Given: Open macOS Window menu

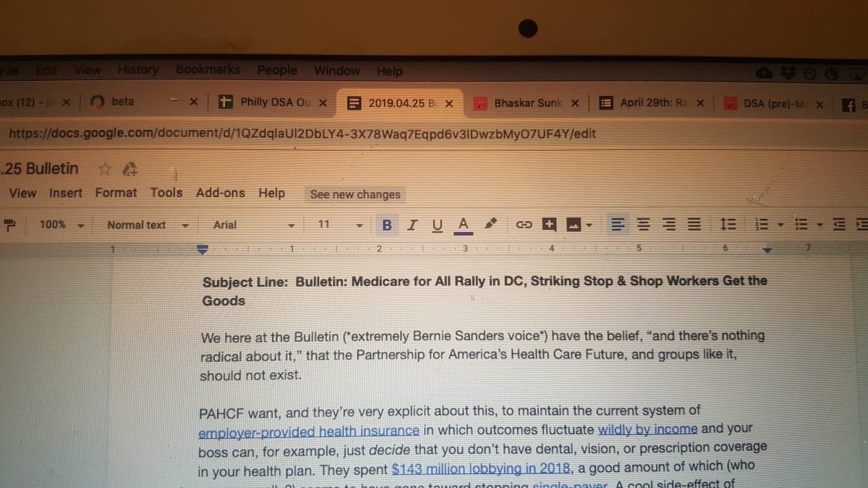Looking at the screenshot, I should [x=336, y=71].
